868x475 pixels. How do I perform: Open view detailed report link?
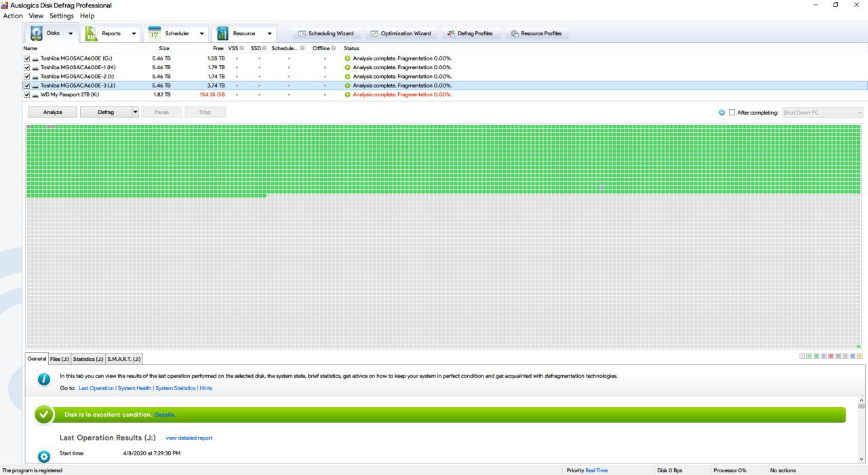tap(189, 438)
